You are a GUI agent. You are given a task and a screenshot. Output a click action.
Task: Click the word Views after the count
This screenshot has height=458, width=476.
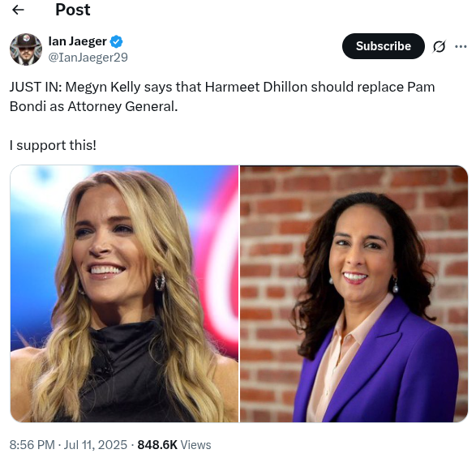[x=195, y=445]
